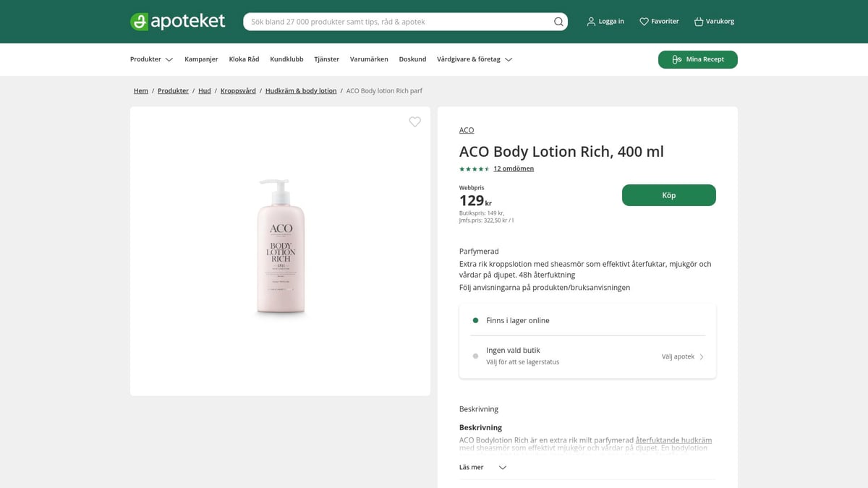The image size is (868, 488).
Task: Go to Hem breadcrumb
Action: point(140,91)
